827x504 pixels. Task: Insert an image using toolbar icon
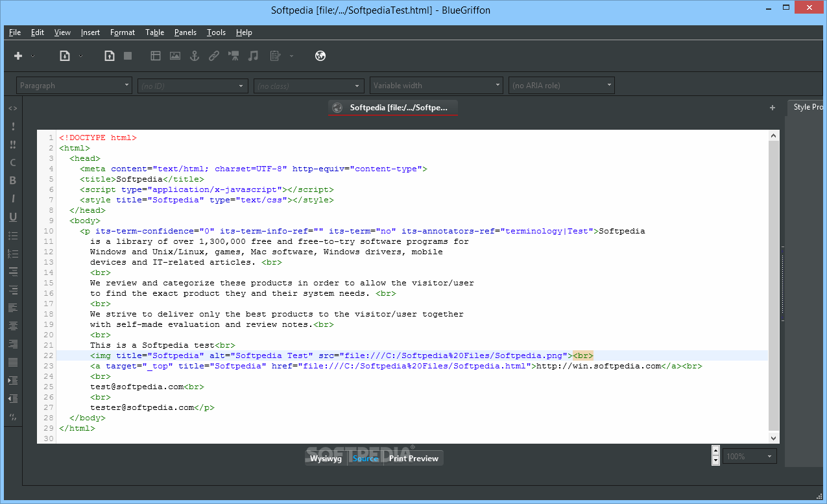175,56
